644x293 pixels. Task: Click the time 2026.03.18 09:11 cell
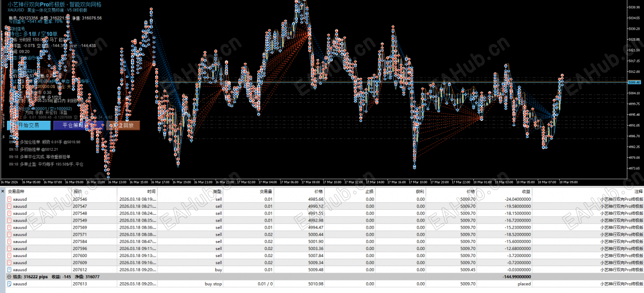(x=137, y=248)
